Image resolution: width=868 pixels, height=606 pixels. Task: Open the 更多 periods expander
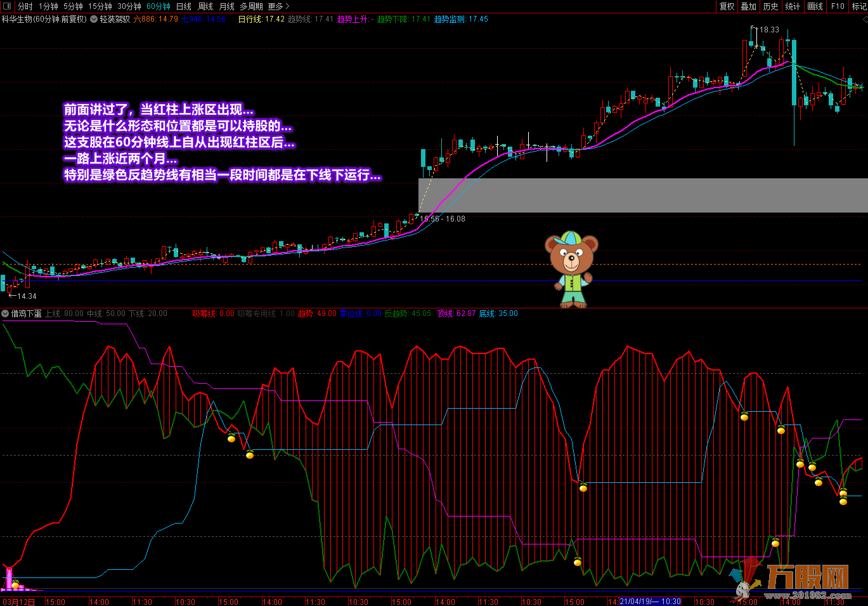pos(278,6)
